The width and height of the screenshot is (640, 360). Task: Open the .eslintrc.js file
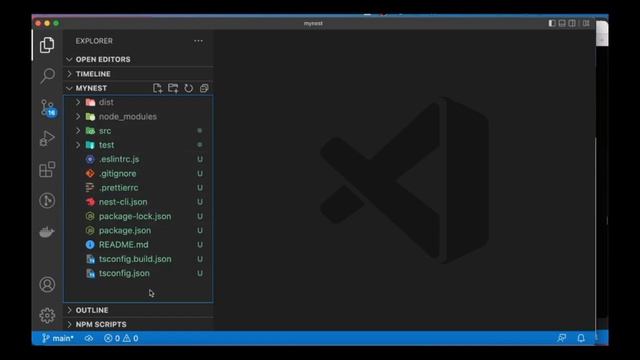tap(138, 159)
